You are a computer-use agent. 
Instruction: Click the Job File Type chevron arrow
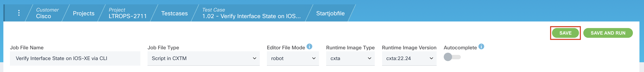(x=255, y=58)
